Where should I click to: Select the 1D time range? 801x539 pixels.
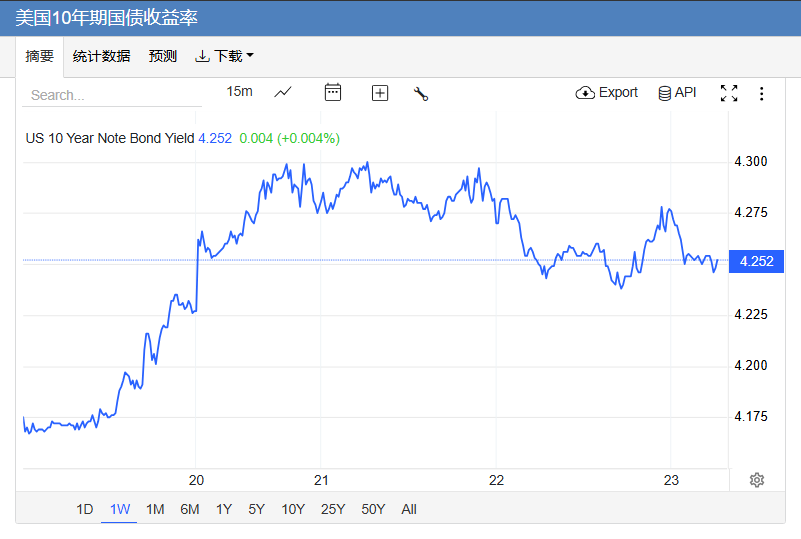point(85,509)
